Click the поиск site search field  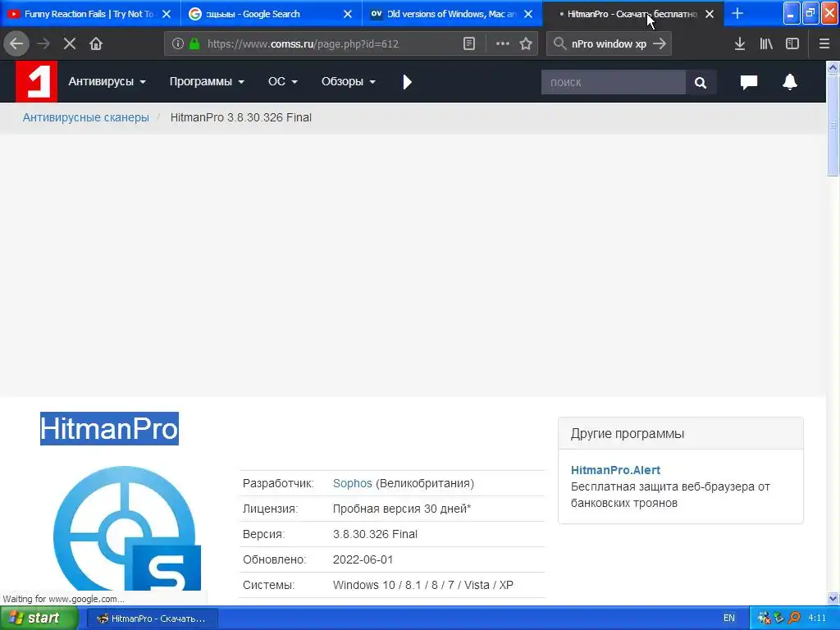[614, 83]
